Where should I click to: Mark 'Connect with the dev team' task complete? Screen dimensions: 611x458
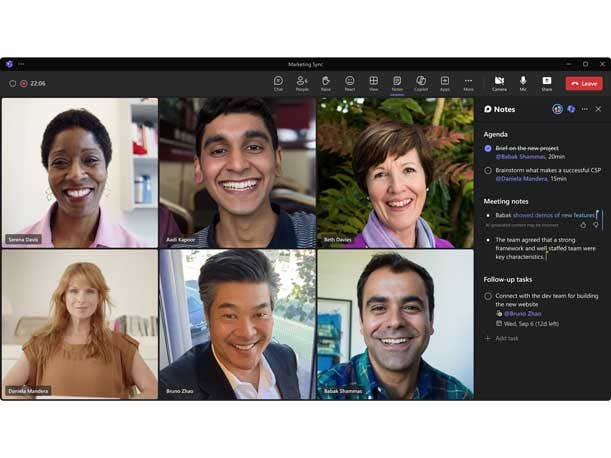click(x=488, y=296)
